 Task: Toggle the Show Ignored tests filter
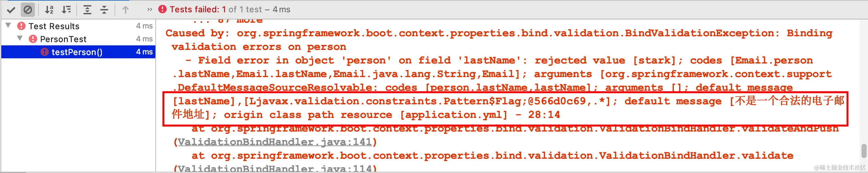point(28,10)
